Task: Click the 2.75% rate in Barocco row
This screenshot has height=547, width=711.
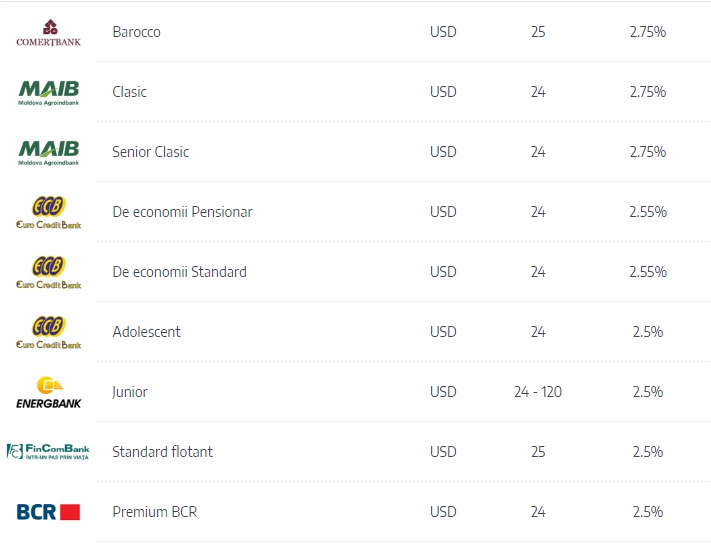Action: (648, 32)
